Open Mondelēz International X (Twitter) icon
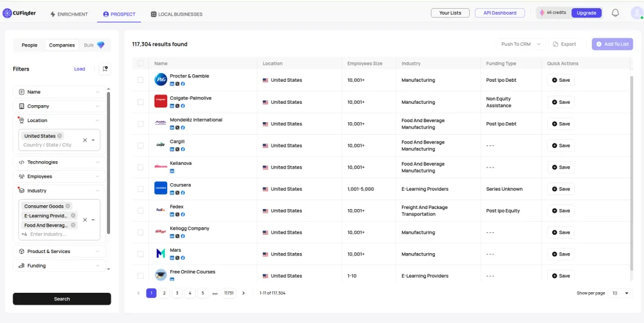 177,127
